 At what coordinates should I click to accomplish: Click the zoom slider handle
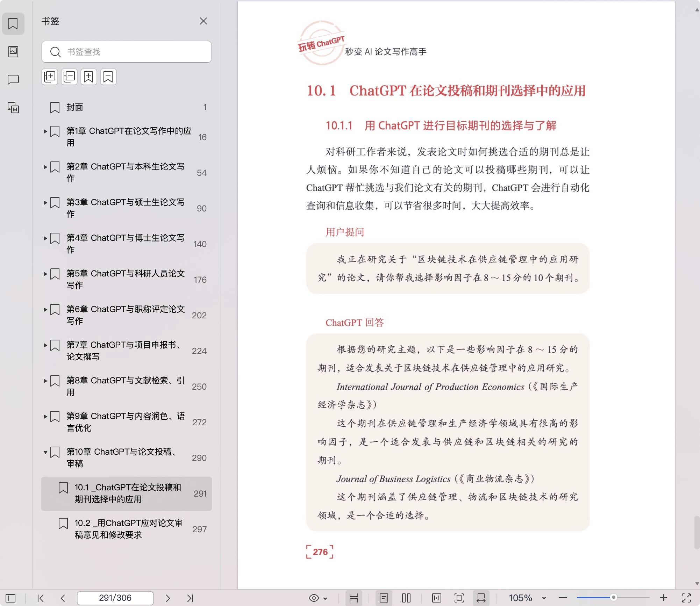click(613, 598)
